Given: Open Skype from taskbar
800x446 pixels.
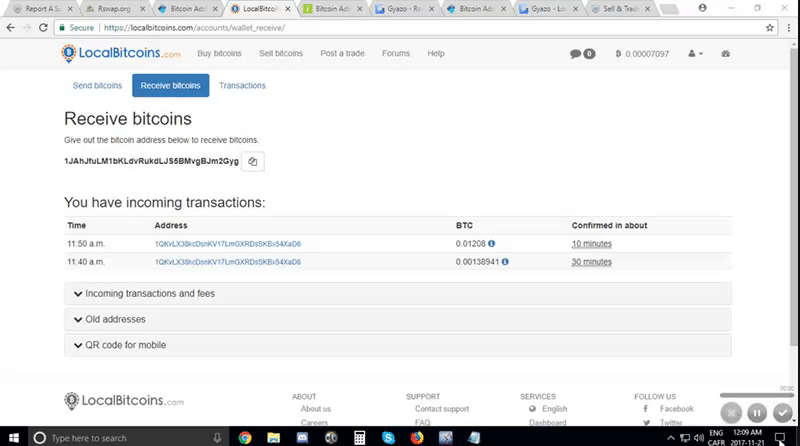Looking at the screenshot, I should pyautogui.click(x=388, y=438).
